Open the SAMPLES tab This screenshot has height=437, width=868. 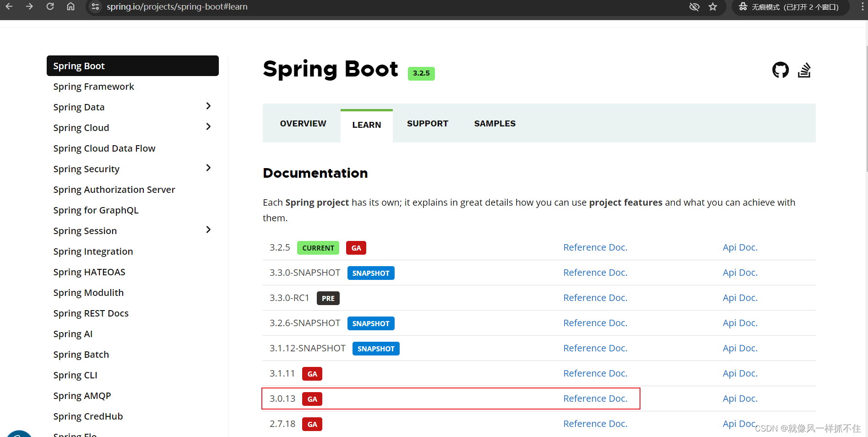point(495,124)
